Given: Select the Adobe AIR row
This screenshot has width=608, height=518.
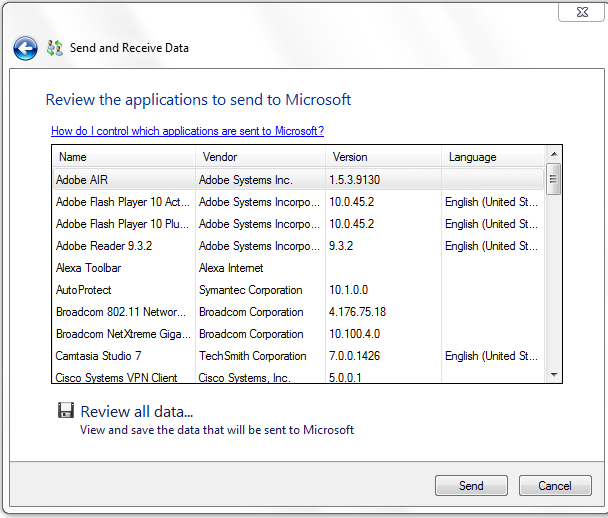Looking at the screenshot, I should click(298, 180).
